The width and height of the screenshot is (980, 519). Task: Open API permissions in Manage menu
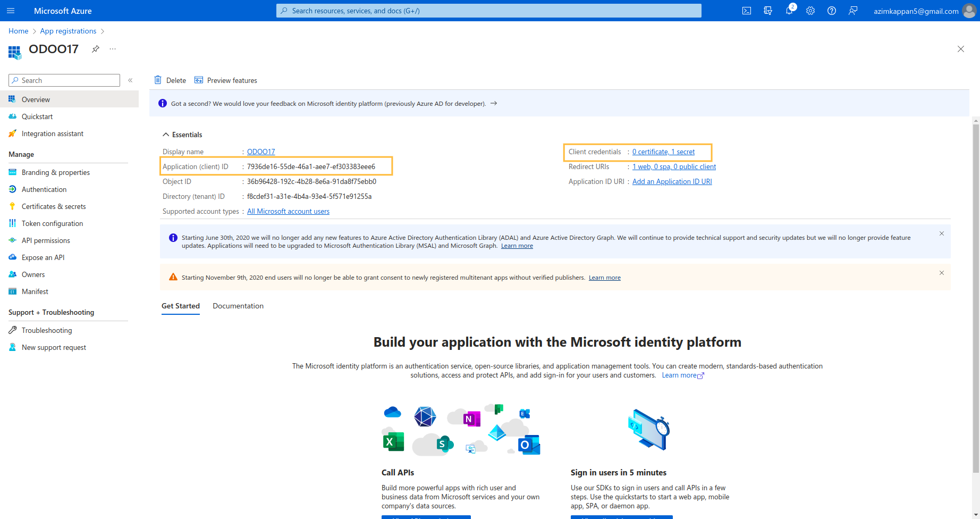pyautogui.click(x=46, y=240)
